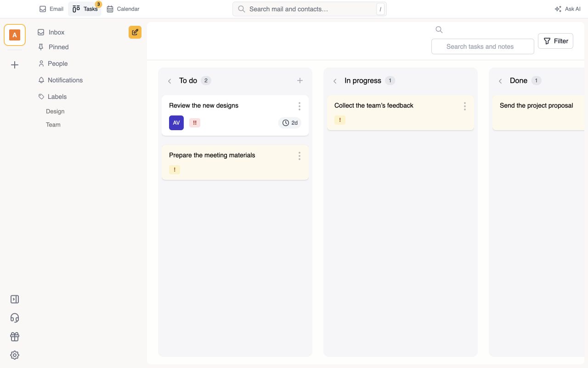Open options menu for Prepare the meeting materials
Viewport: 588px width, 368px height.
(x=300, y=156)
